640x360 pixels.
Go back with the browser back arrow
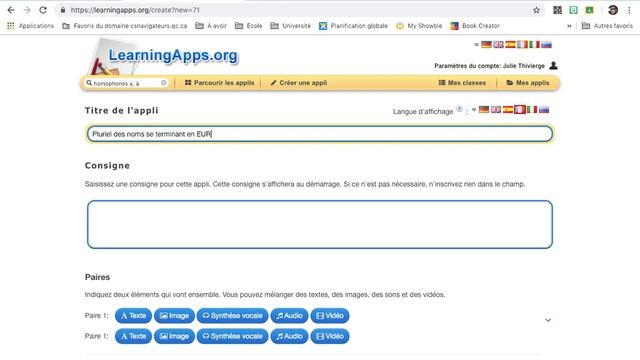[11, 10]
